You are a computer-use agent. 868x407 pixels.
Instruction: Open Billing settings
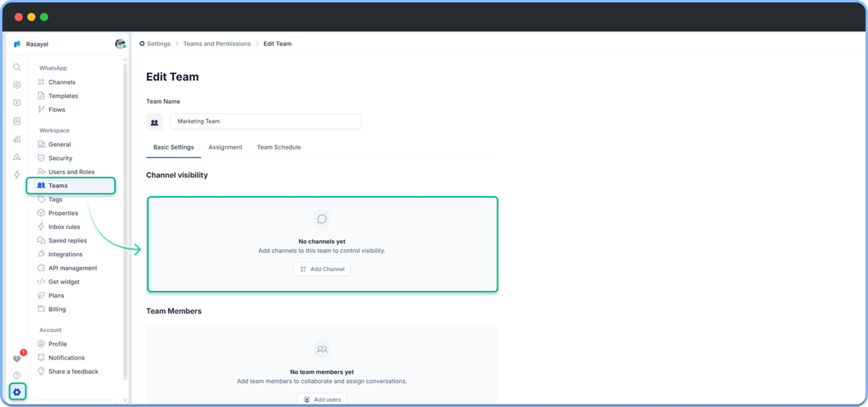pyautogui.click(x=57, y=309)
